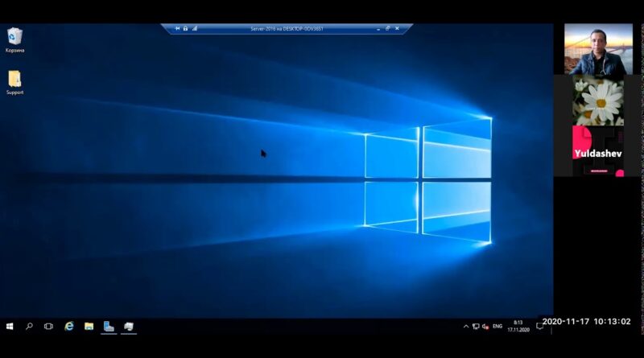Image resolution: width=644 pixels, height=358 pixels.
Task: Close the Server-2016 remote session
Action: [x=397, y=29]
